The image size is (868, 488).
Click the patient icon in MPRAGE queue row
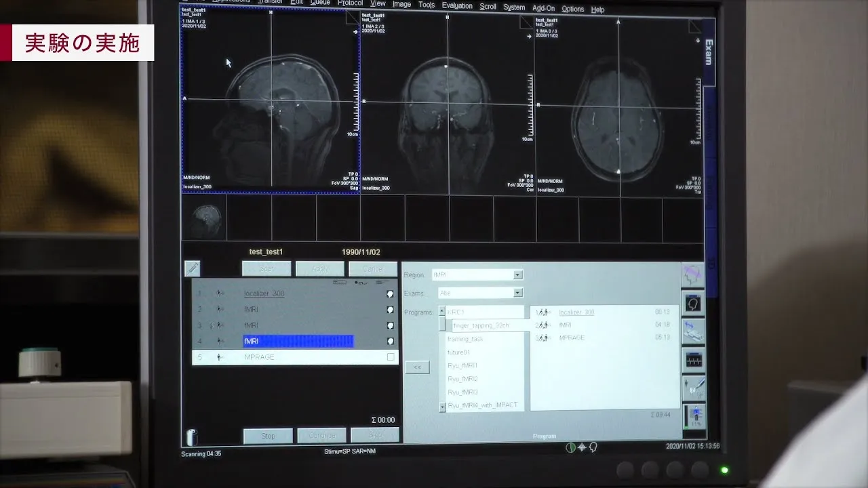[219, 357]
